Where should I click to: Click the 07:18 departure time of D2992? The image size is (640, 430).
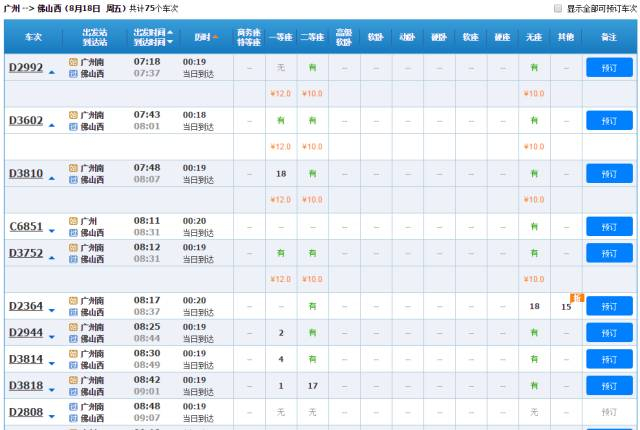pyautogui.click(x=147, y=62)
